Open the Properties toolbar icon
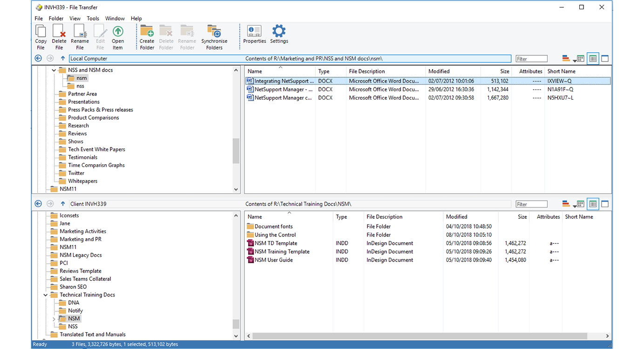Screen dimensions: 644x349 tap(254, 32)
